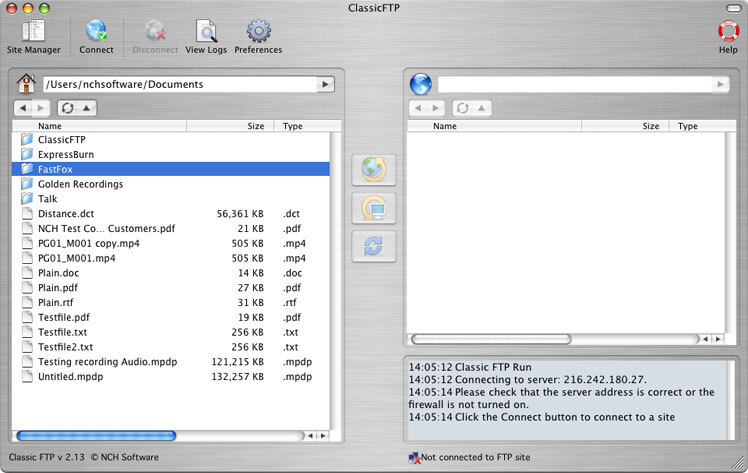Open the Site Manager
This screenshot has width=748, height=473.
click(x=33, y=35)
